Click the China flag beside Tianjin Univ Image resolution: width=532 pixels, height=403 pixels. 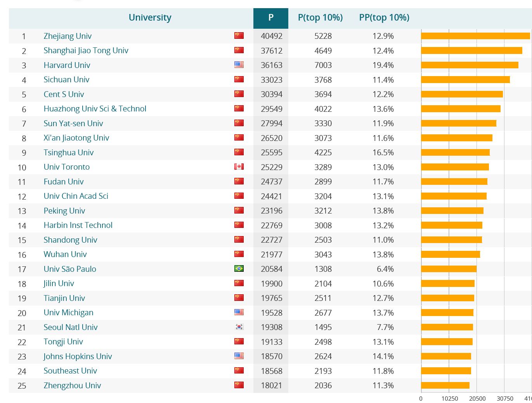pyautogui.click(x=239, y=298)
